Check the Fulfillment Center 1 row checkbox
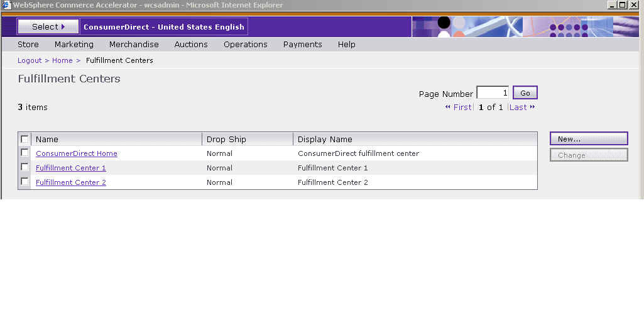 click(x=25, y=167)
